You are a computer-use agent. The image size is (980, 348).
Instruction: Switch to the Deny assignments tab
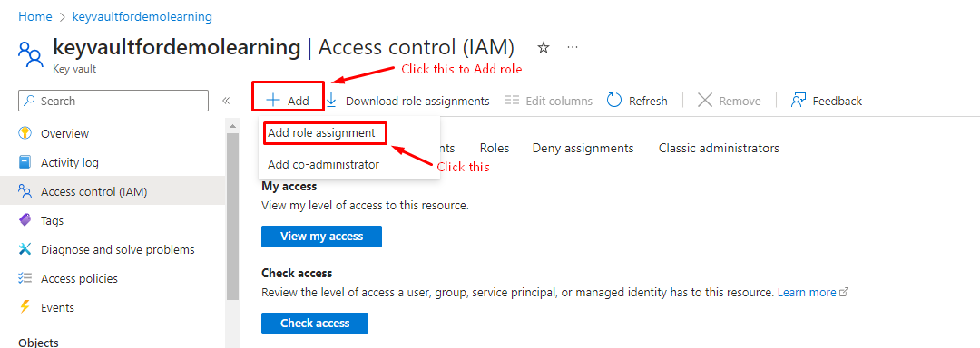pyautogui.click(x=583, y=148)
